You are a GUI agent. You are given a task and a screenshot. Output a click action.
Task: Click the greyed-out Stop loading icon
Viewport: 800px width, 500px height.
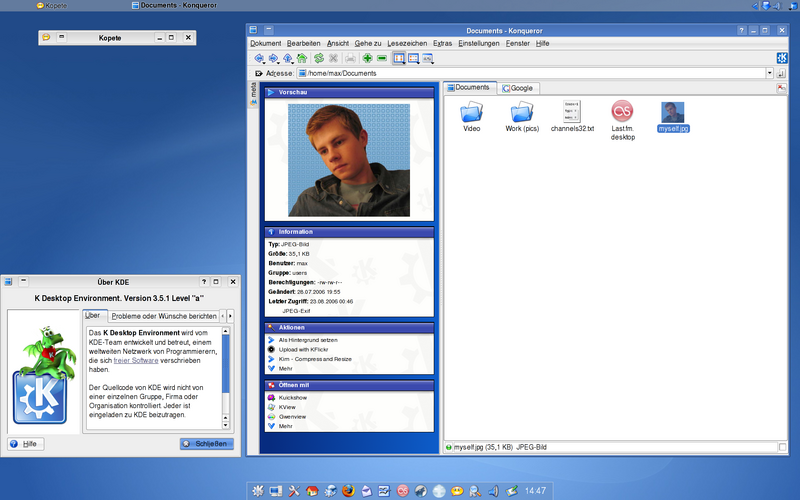[333, 58]
